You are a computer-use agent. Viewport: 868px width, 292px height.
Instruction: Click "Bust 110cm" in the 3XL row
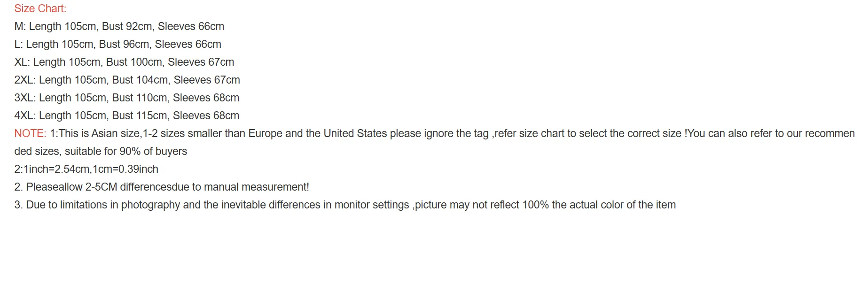click(140, 98)
